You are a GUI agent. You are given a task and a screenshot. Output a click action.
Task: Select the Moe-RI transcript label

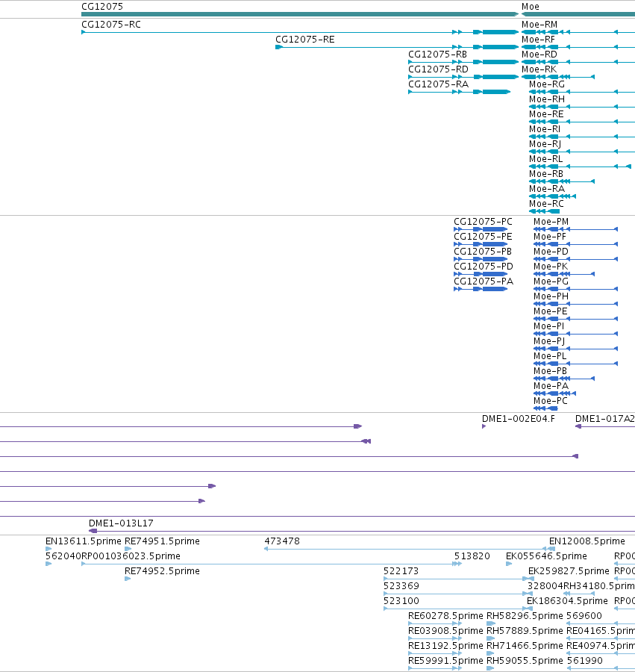(545, 129)
